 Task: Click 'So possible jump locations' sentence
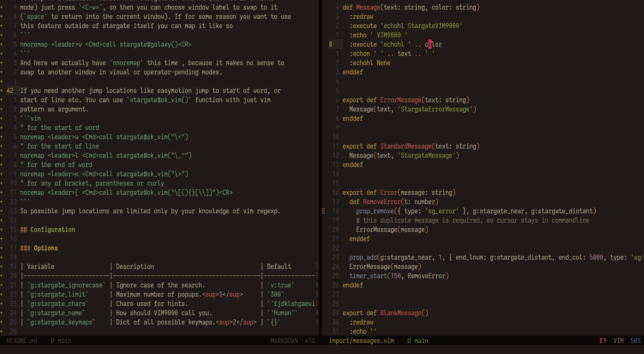(x=151, y=211)
